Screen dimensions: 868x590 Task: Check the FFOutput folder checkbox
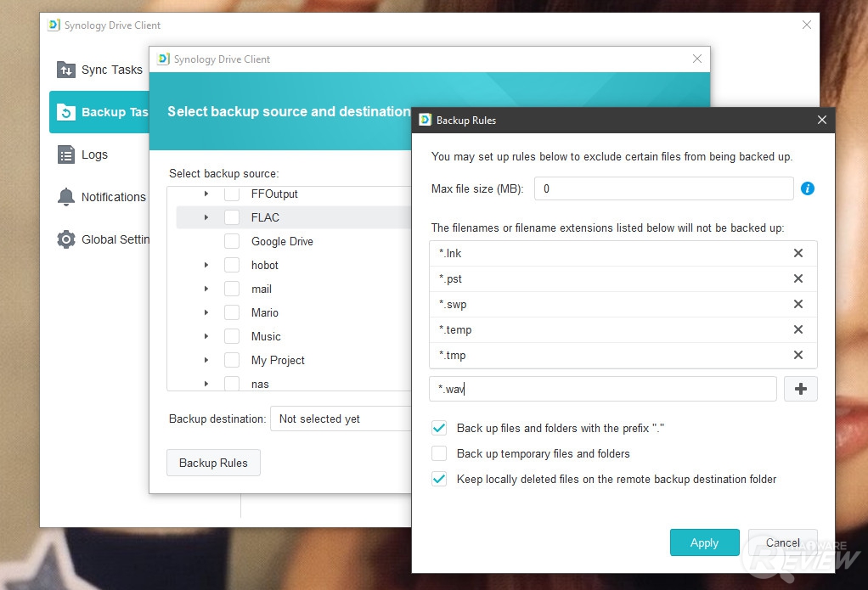coord(232,194)
